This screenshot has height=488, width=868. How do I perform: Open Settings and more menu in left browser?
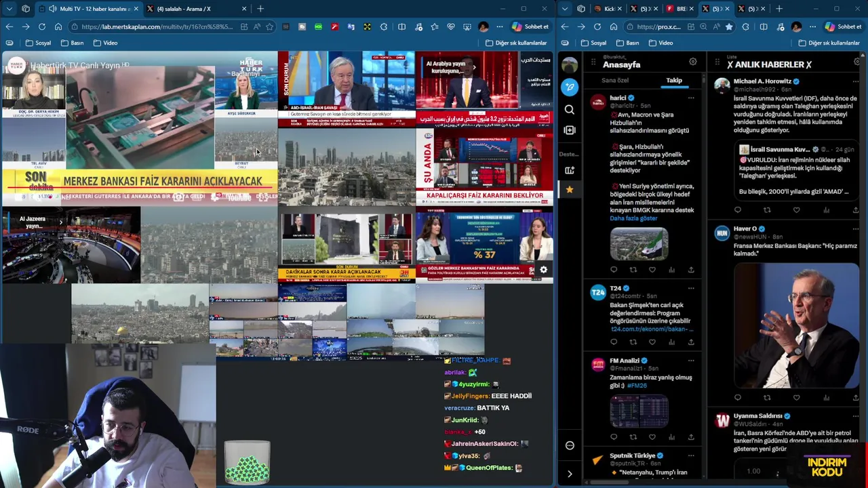[500, 26]
